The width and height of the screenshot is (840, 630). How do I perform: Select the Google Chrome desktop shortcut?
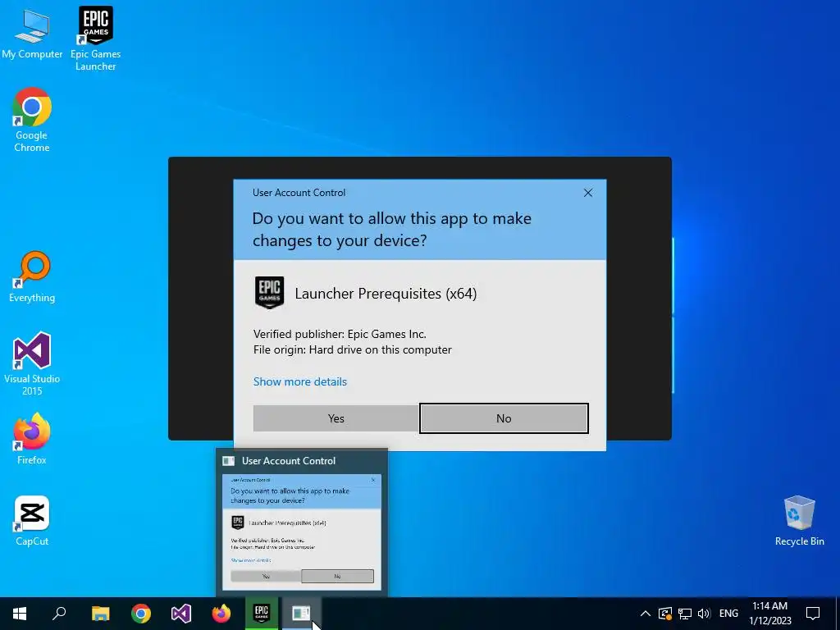(x=32, y=120)
